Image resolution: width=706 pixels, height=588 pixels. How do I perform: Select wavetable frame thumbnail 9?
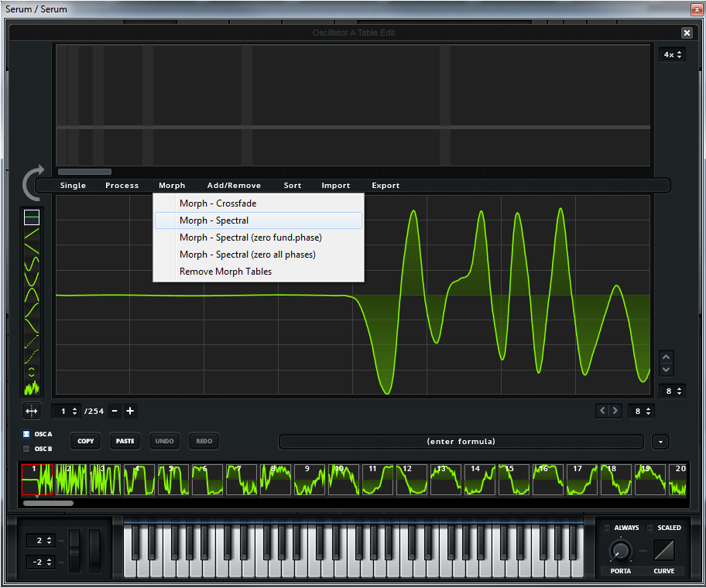(x=310, y=480)
